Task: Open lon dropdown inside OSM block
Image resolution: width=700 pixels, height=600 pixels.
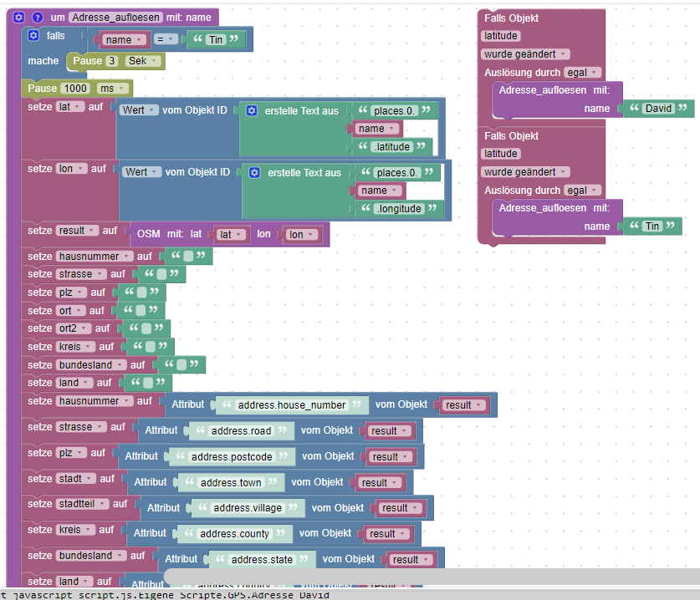Action: [x=302, y=235]
